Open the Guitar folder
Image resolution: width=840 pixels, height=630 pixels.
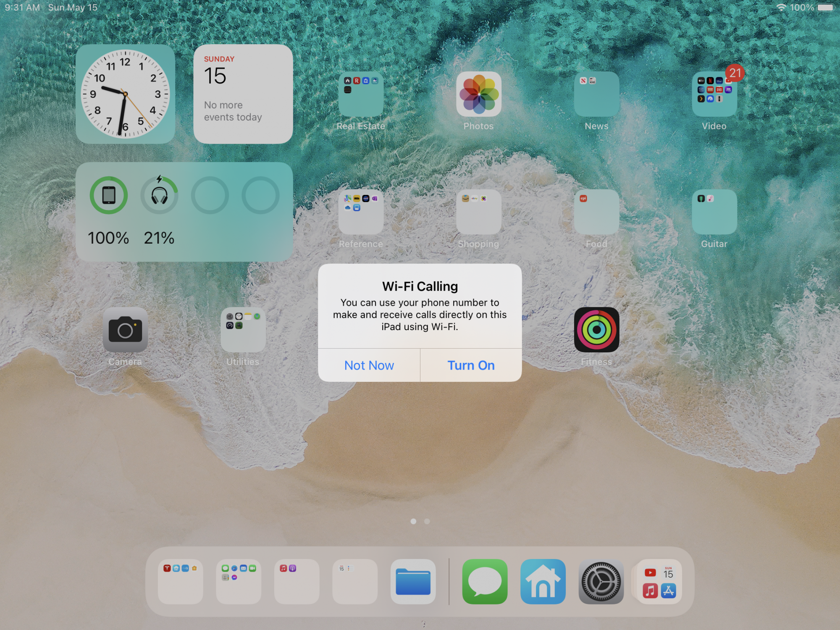[x=714, y=212]
